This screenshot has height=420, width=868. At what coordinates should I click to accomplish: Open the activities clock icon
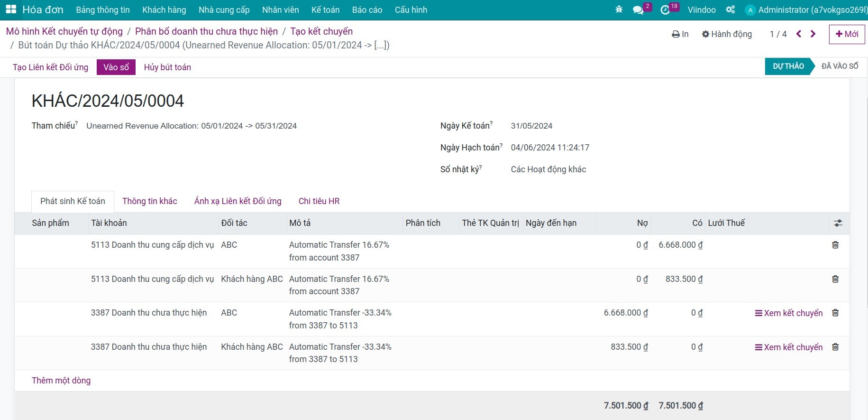point(665,10)
